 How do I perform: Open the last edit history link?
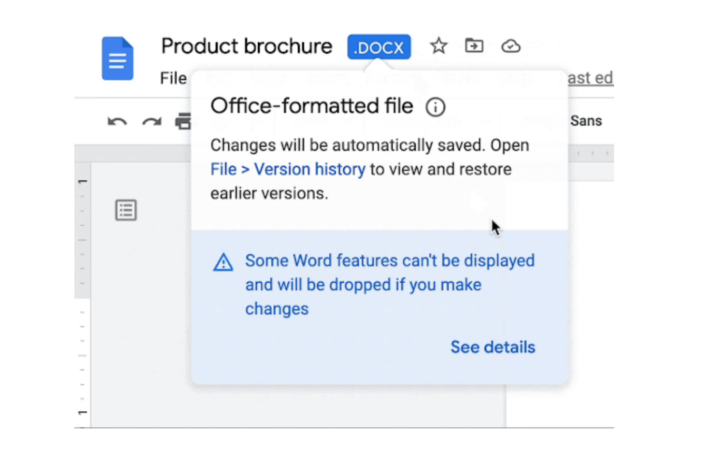coord(590,78)
